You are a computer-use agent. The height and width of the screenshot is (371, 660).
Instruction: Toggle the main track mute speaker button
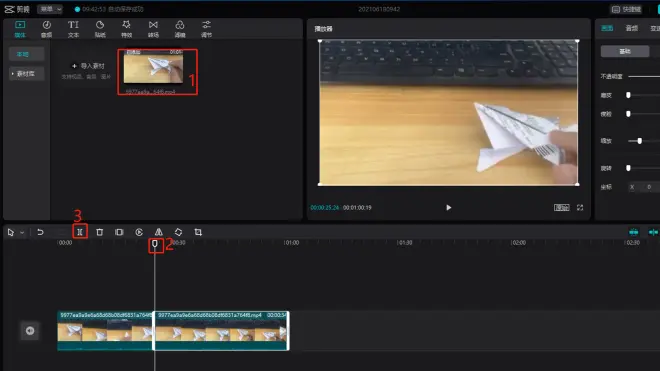[30, 331]
